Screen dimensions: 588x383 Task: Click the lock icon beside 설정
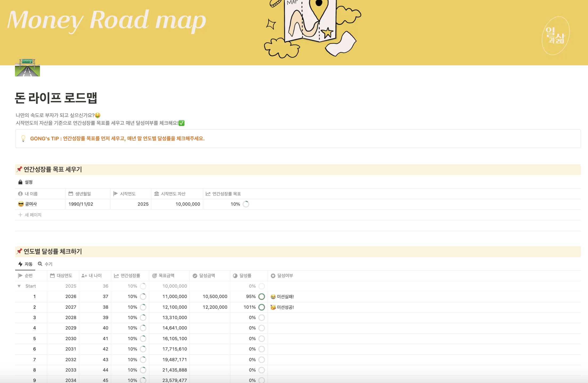click(x=20, y=182)
